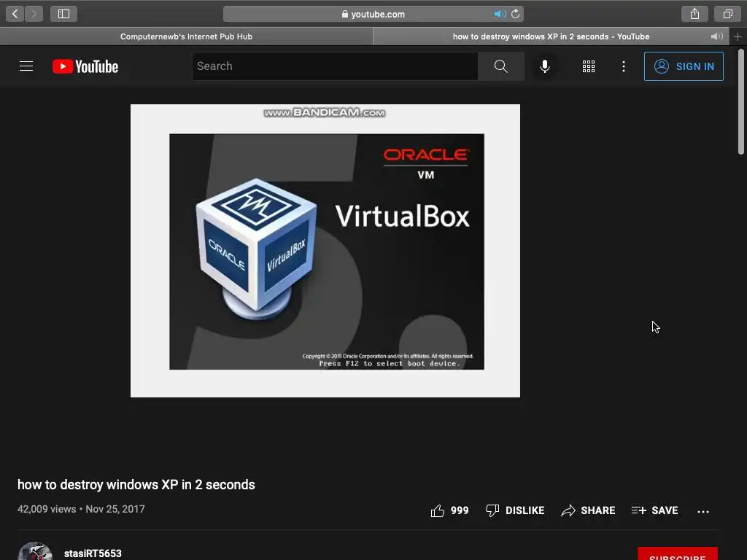Share the video
This screenshot has width=747, height=560.
589,510
